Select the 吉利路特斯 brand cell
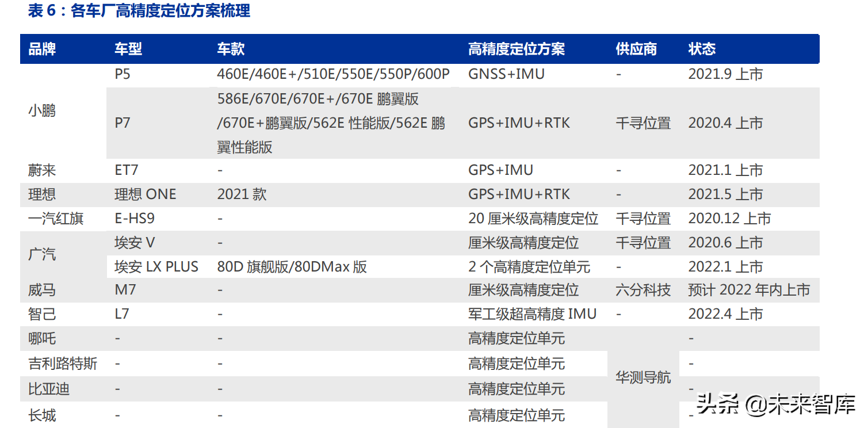This screenshot has height=428, width=868. click(63, 364)
